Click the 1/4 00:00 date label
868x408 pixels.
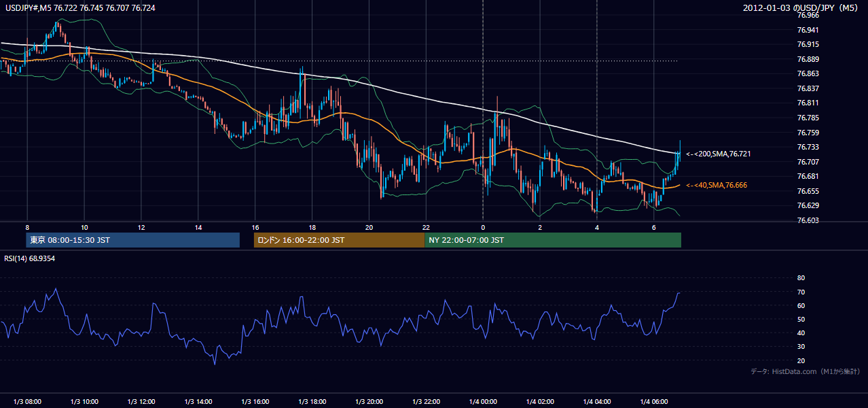483,401
